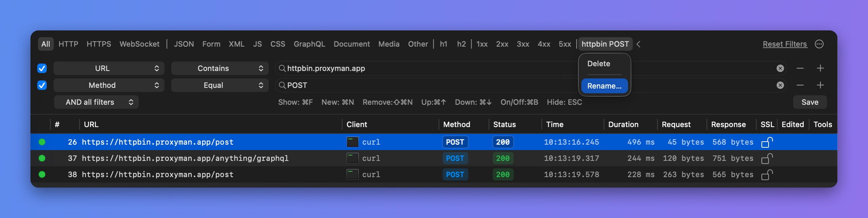Select the Form filter tab
This screenshot has width=868, height=218.
pos(211,44)
